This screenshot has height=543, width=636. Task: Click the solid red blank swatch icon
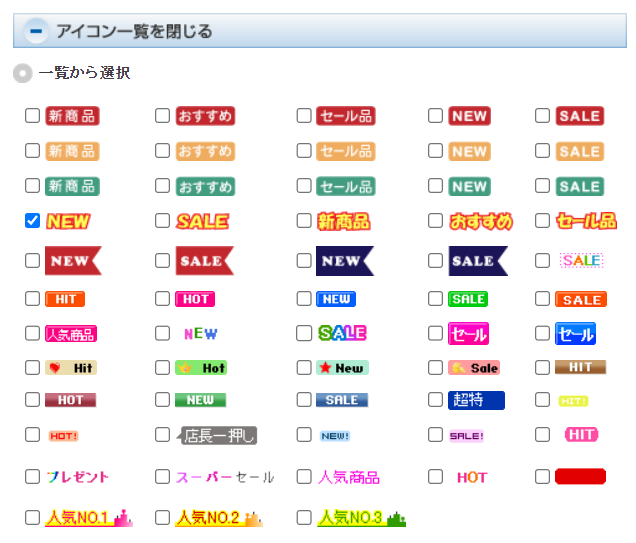click(x=580, y=477)
